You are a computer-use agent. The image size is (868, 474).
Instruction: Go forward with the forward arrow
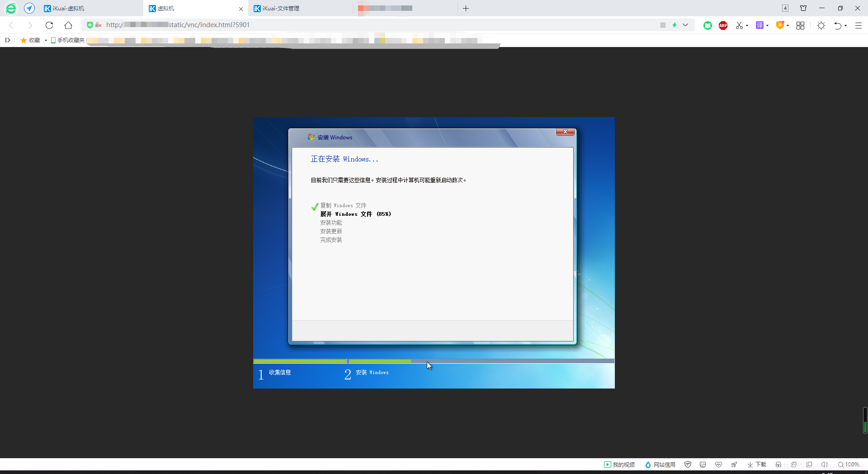pos(30,25)
